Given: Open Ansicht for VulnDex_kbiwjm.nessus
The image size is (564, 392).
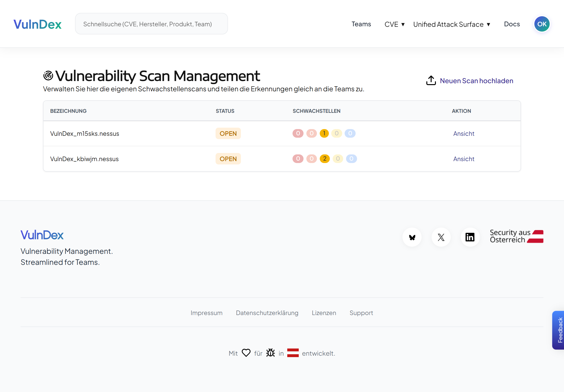Looking at the screenshot, I should click(463, 159).
